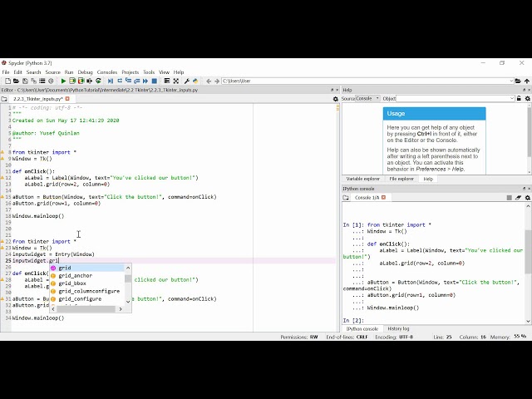Click the debugger Step return icon

136,81
